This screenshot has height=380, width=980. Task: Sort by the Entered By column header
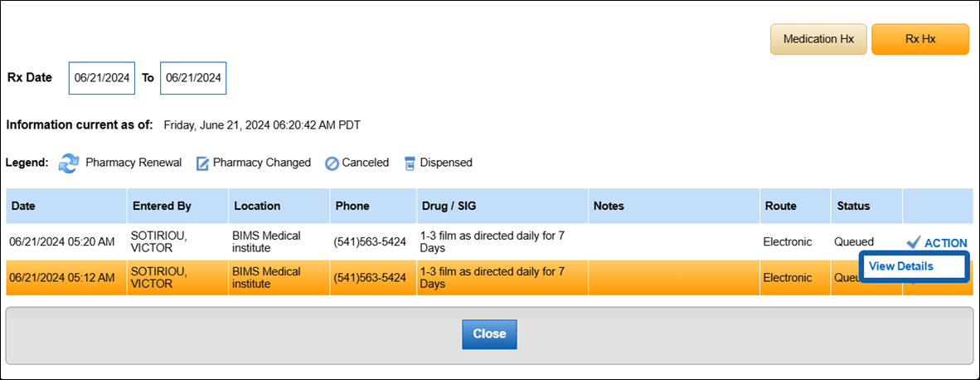coord(158,206)
